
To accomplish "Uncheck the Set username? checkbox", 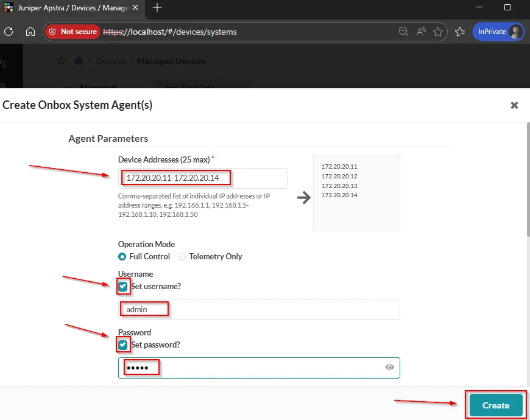I will [123, 286].
